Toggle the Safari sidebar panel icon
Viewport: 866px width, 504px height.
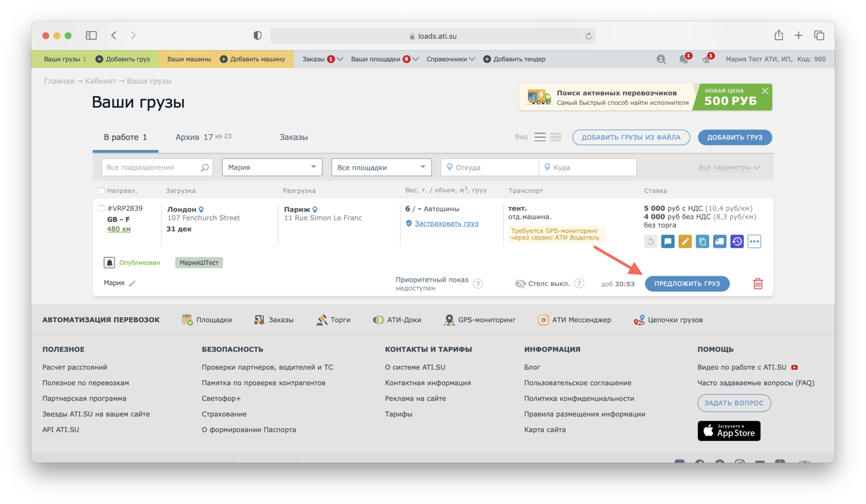(91, 35)
